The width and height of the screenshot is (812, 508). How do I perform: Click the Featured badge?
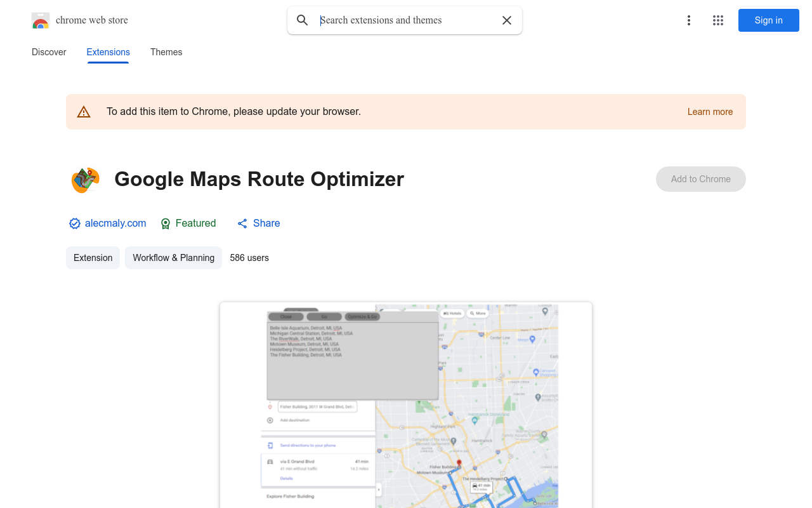click(188, 224)
